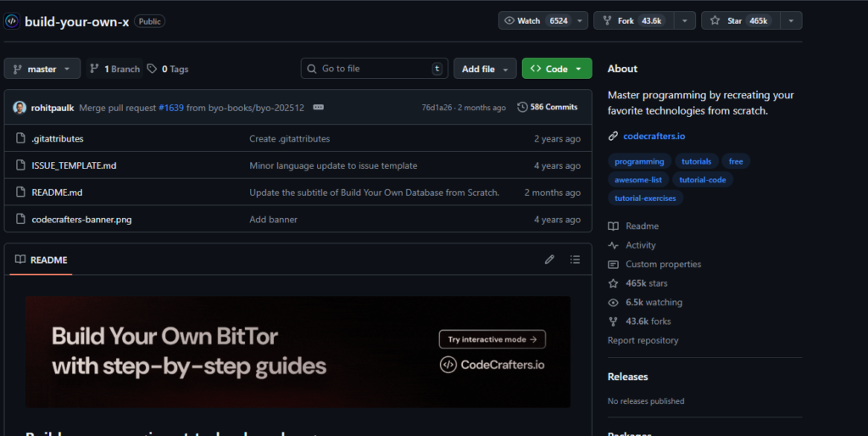The width and height of the screenshot is (868, 436).
Task: Click the 586 Commits history icon
Action: 522,108
